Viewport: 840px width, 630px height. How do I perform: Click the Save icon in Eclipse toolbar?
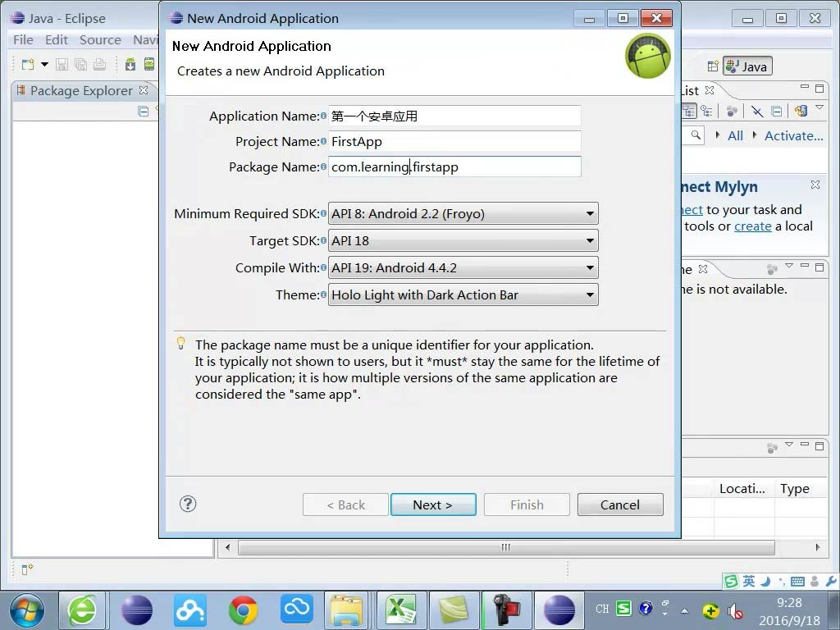62,65
